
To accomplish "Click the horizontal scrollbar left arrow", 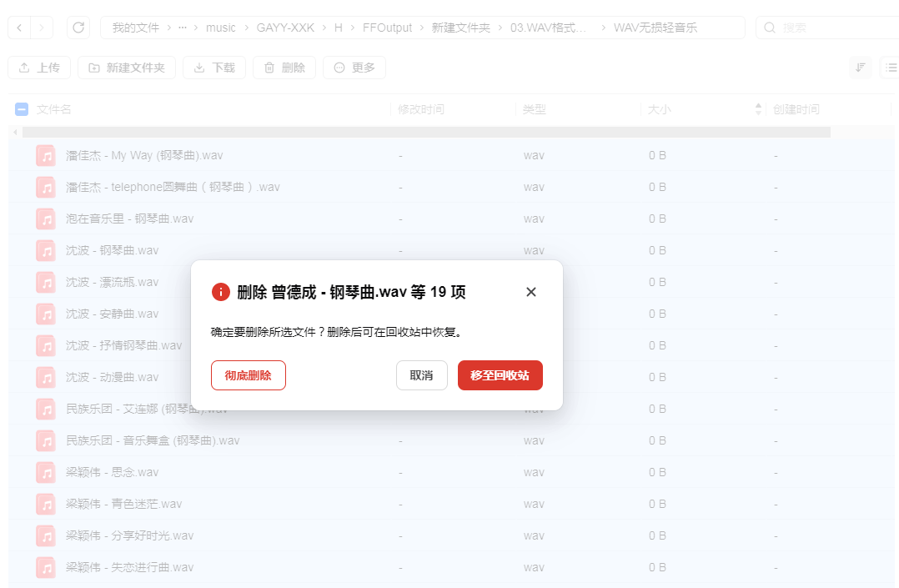I will 15,133.
